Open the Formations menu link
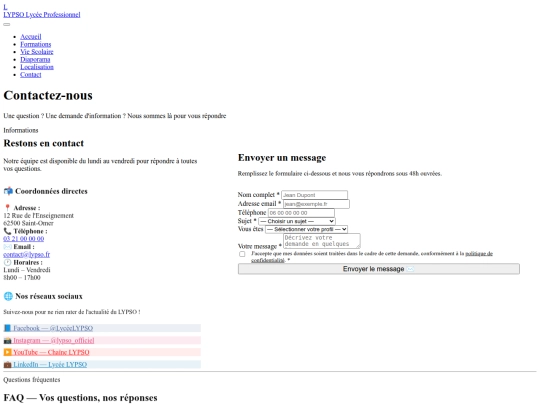540x405 pixels. [x=35, y=44]
